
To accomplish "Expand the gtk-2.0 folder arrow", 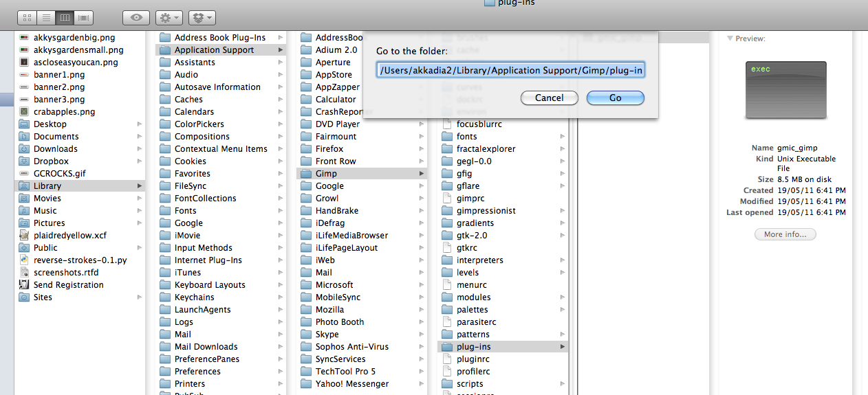I will pyautogui.click(x=563, y=236).
